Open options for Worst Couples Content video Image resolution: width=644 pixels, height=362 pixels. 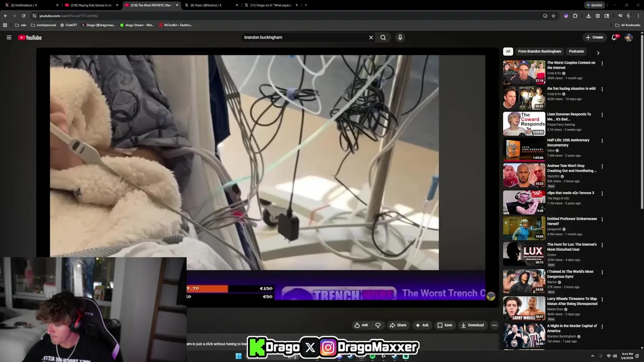click(x=602, y=63)
